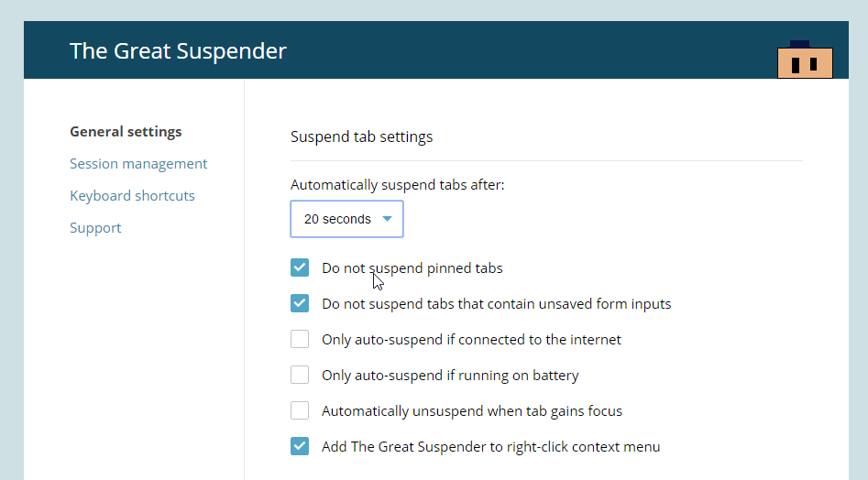Uncheck Do not suspend pinned tabs checkbox
Image resolution: width=868 pixels, height=480 pixels.
click(x=300, y=267)
